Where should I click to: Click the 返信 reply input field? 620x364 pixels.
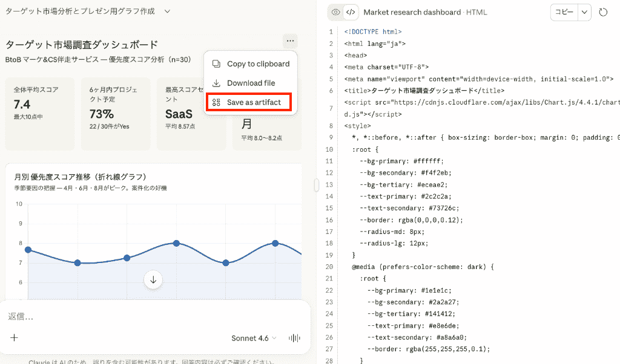pos(154,316)
